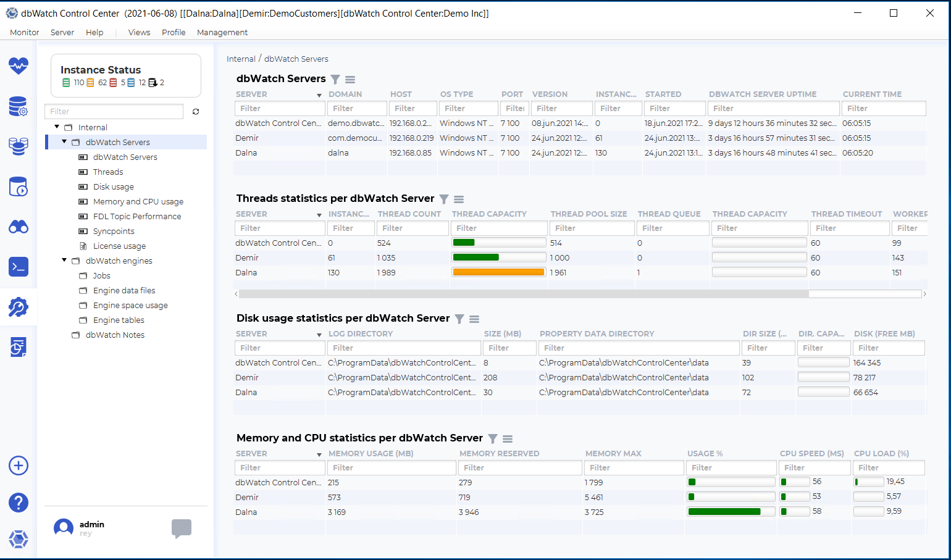Open the database settings sidebar icon
Image resolution: width=951 pixels, height=560 pixels.
[19, 106]
